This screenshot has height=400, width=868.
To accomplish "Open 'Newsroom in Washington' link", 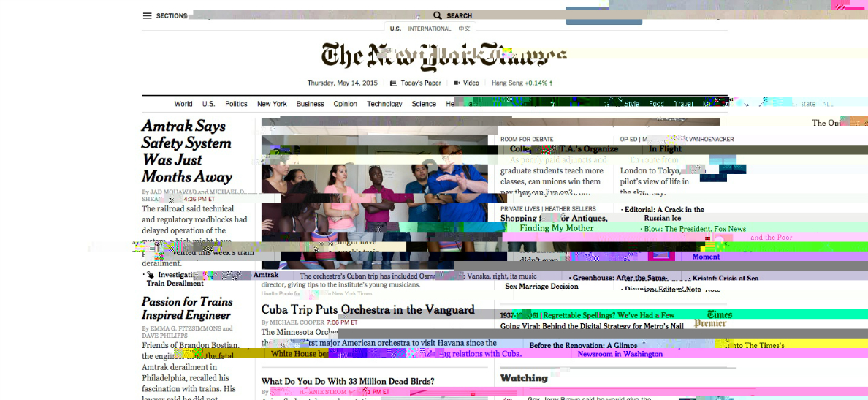I will [620, 354].
